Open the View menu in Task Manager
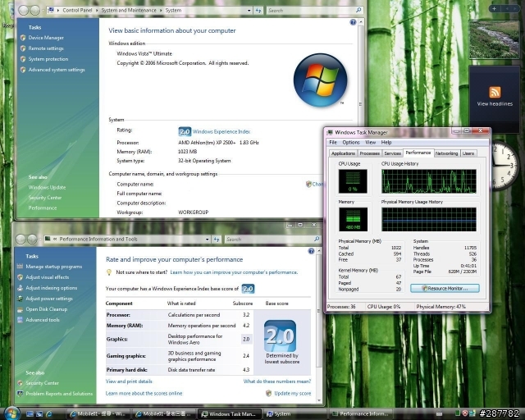 point(370,143)
